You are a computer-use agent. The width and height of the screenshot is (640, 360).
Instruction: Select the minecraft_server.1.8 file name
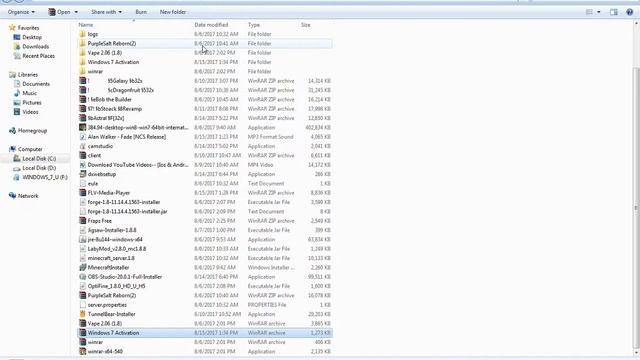111,258
